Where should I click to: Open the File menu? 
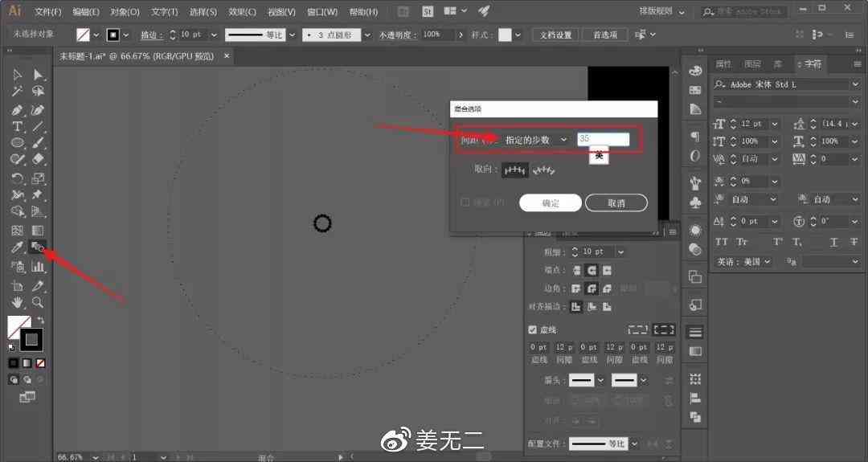pos(48,11)
